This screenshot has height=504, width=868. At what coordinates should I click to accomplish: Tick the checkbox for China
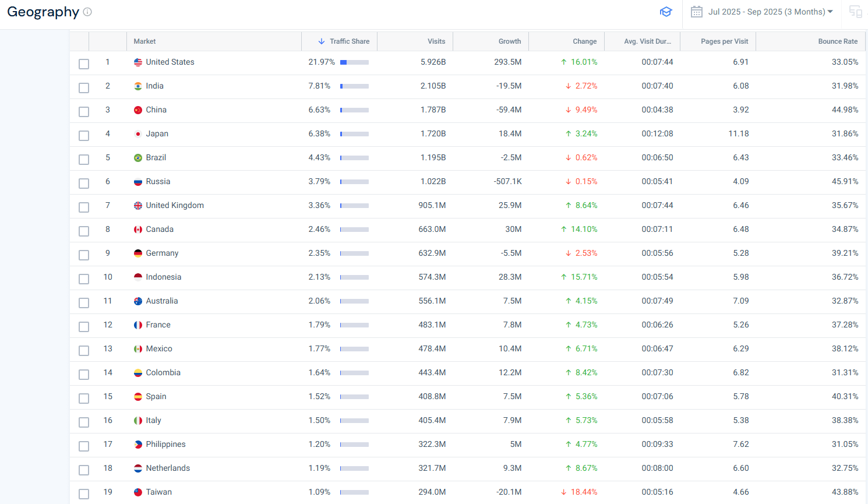84,111
